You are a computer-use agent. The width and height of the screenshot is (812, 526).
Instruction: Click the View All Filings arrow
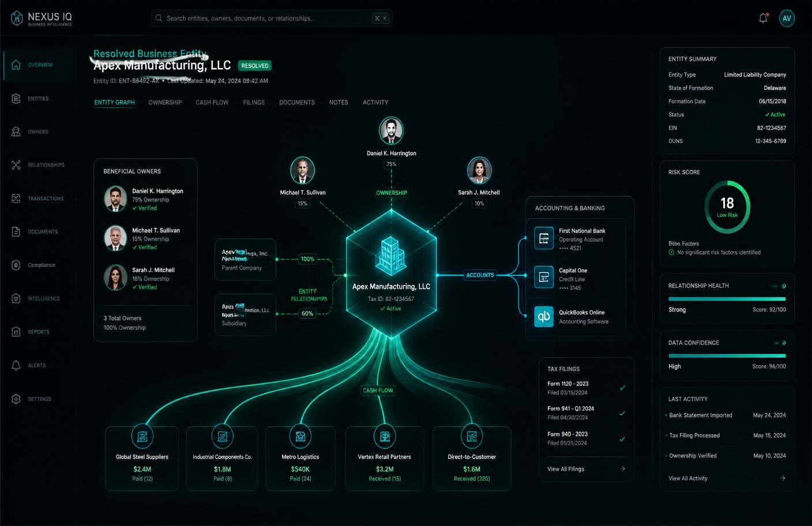[x=623, y=469]
